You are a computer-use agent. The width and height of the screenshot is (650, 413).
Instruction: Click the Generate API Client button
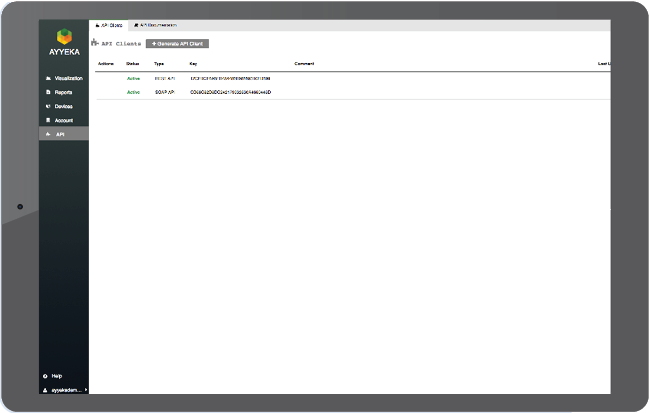(x=177, y=44)
